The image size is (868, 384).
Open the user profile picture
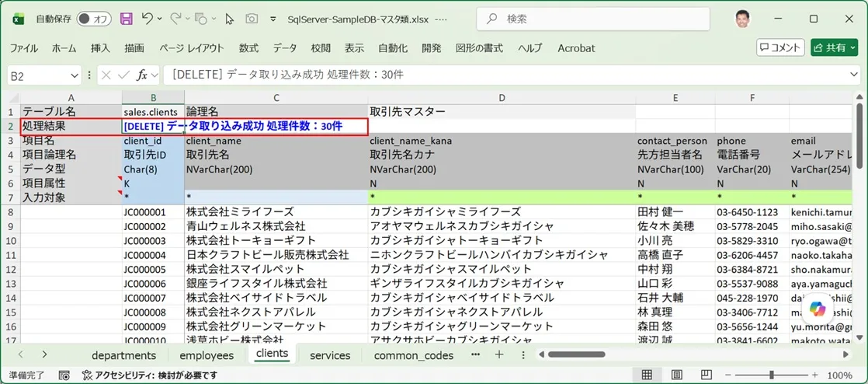click(x=743, y=19)
